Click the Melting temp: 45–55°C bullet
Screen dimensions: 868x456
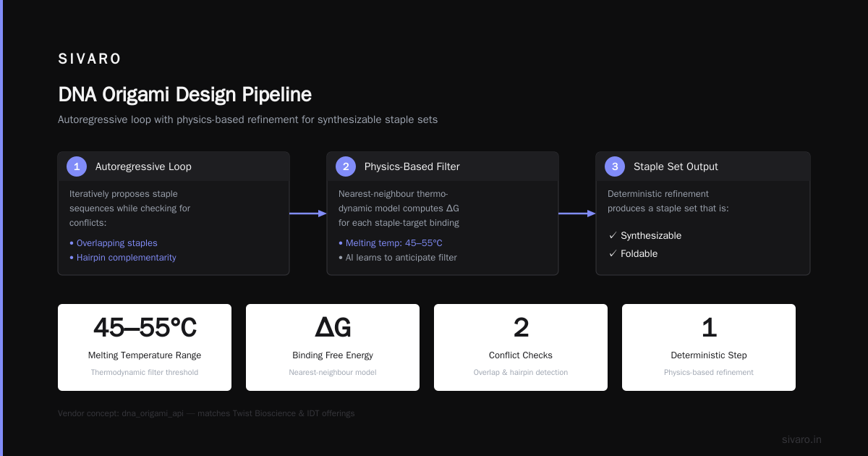pos(391,243)
